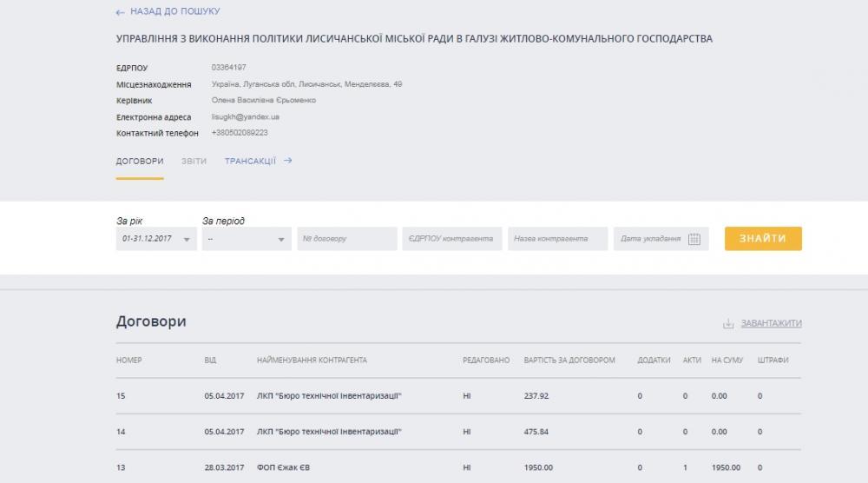Open the За рік year dropdown

(156, 239)
